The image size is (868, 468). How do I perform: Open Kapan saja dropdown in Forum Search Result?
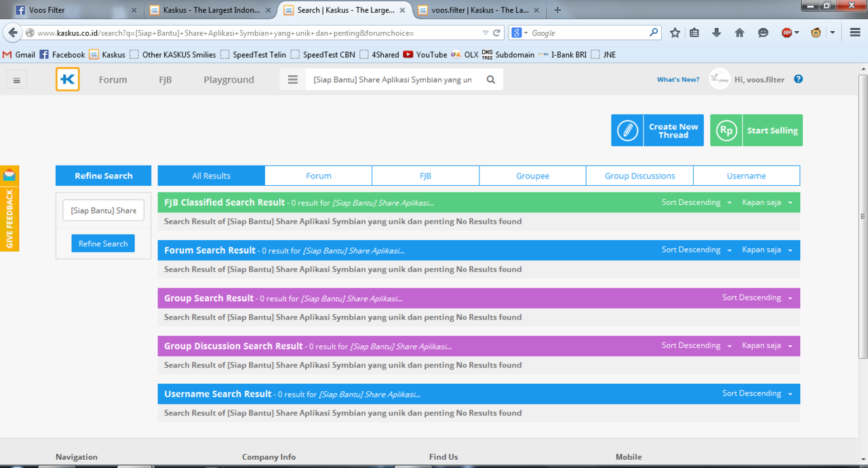point(767,250)
